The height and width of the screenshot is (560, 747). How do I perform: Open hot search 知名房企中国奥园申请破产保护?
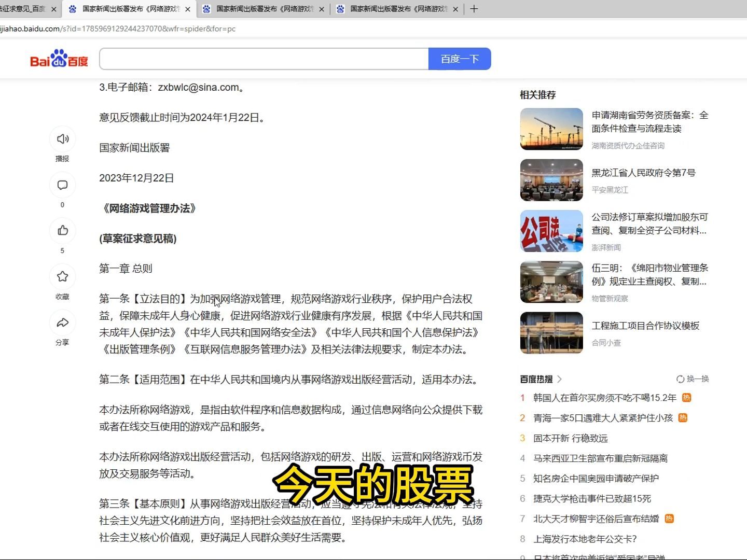pyautogui.click(x=596, y=479)
